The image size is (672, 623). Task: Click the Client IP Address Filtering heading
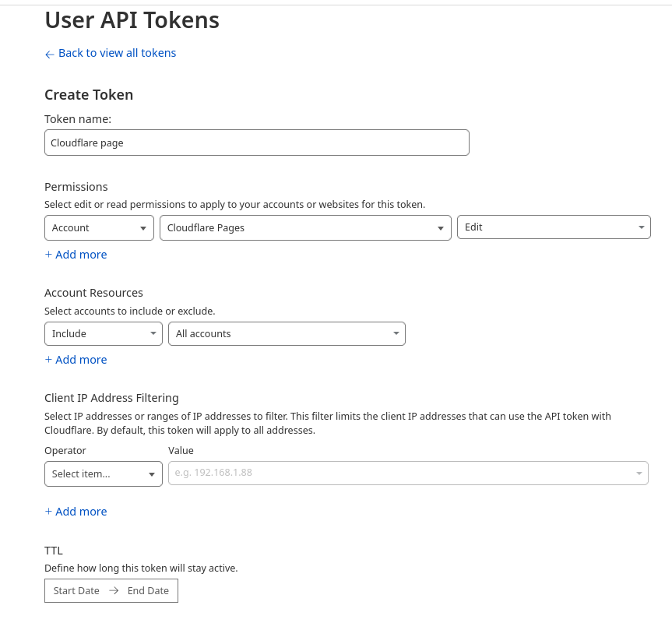111,398
